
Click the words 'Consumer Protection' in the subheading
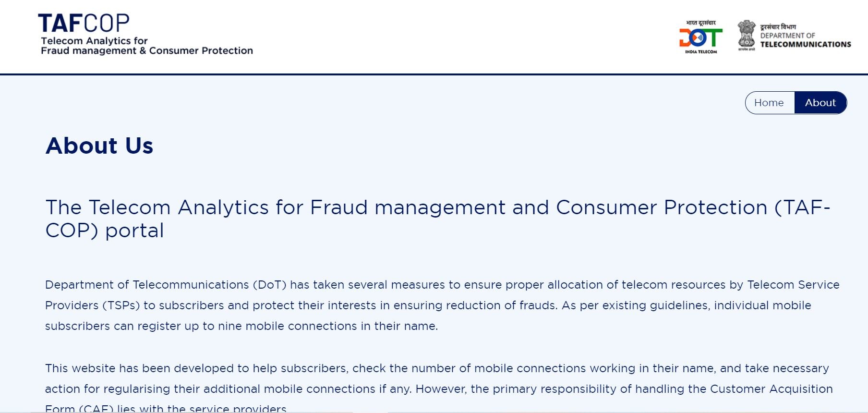[x=662, y=207]
